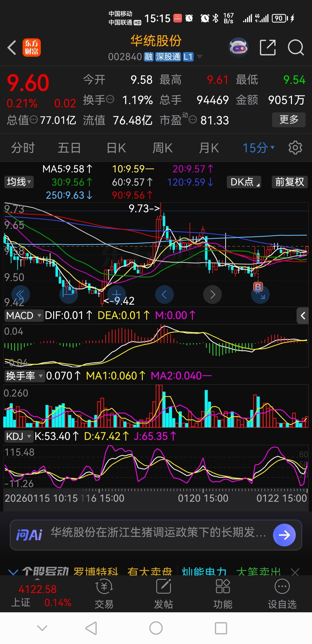Switch to 五日 tab
Image resolution: width=312 pixels, height=644 pixels.
coord(69,148)
